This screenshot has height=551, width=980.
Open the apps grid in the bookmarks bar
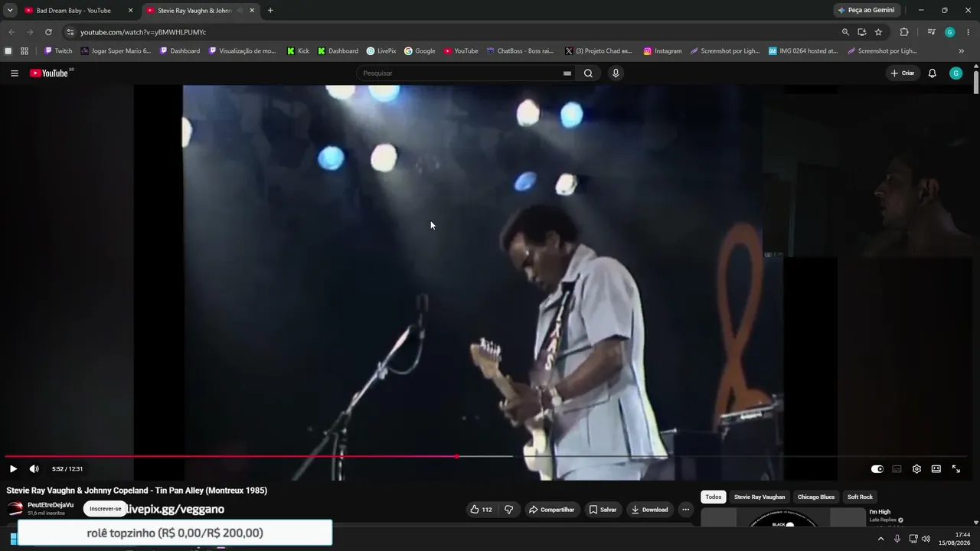point(24,51)
